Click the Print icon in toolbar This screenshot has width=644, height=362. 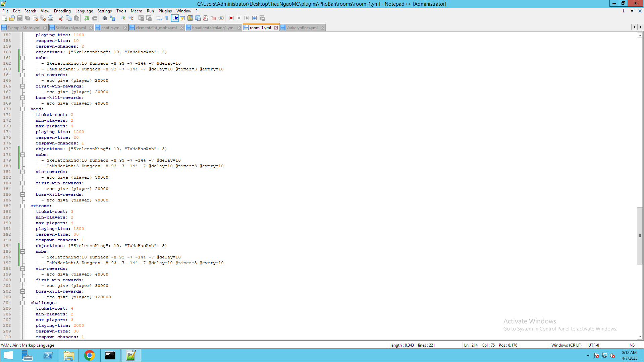point(51,18)
